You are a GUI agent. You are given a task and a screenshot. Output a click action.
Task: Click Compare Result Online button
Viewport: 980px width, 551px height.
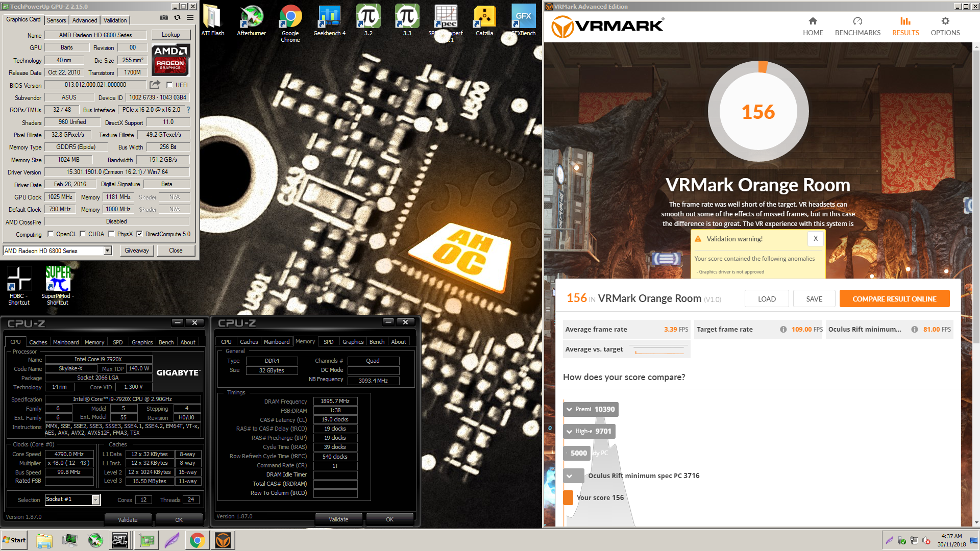894,299
